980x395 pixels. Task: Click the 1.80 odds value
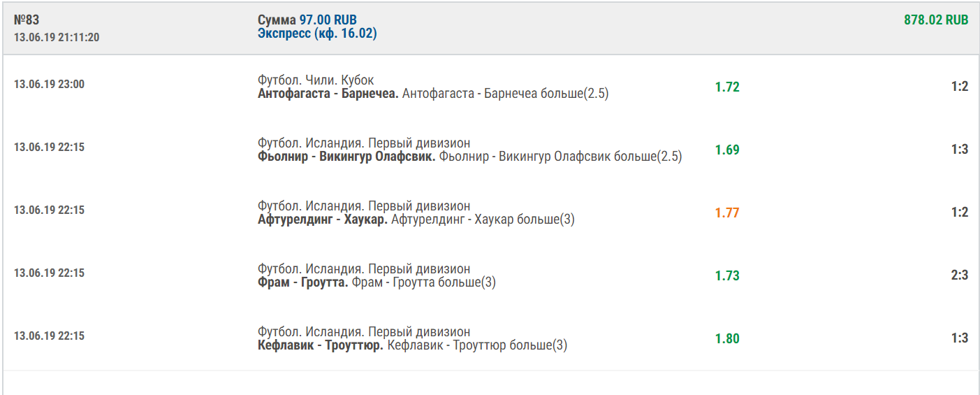(x=726, y=339)
